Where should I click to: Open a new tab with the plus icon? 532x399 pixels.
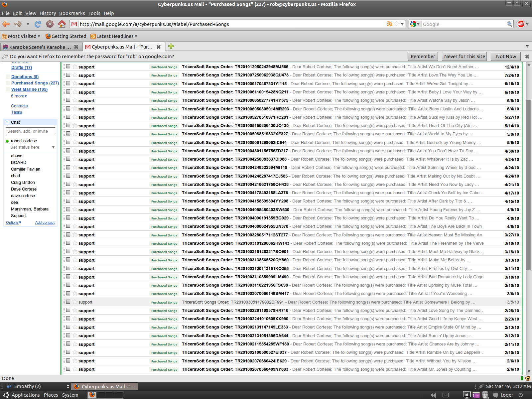[x=171, y=47]
